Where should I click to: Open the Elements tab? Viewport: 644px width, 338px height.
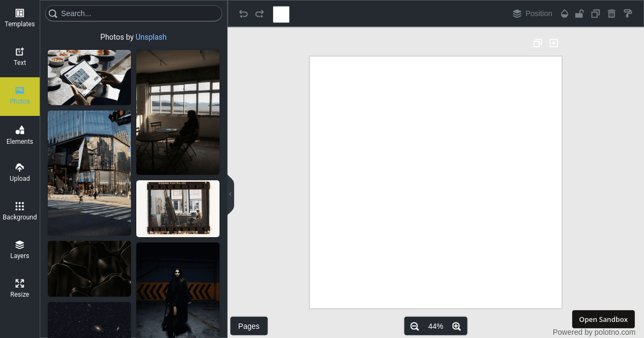20,136
